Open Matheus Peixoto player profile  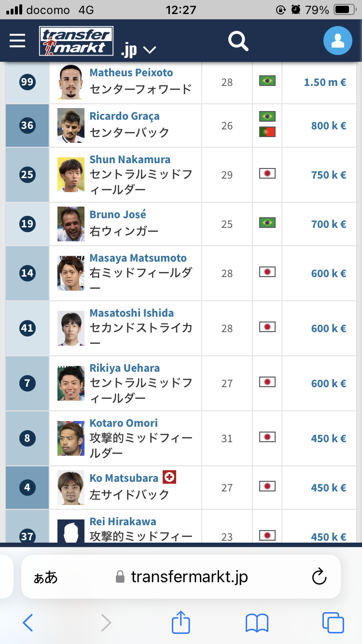[x=131, y=72]
